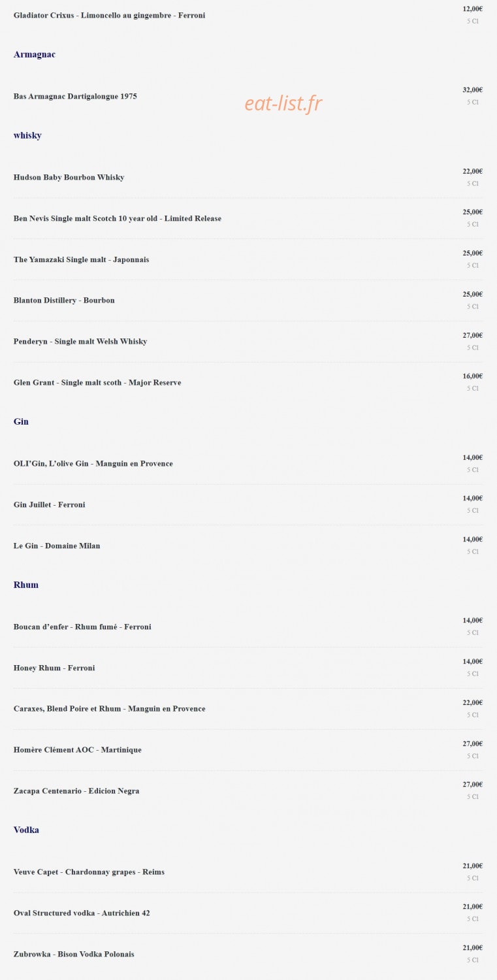The width and height of the screenshot is (497, 980).
Task: Click Zacapa Centenario Edicion Negra item
Action: (x=76, y=791)
